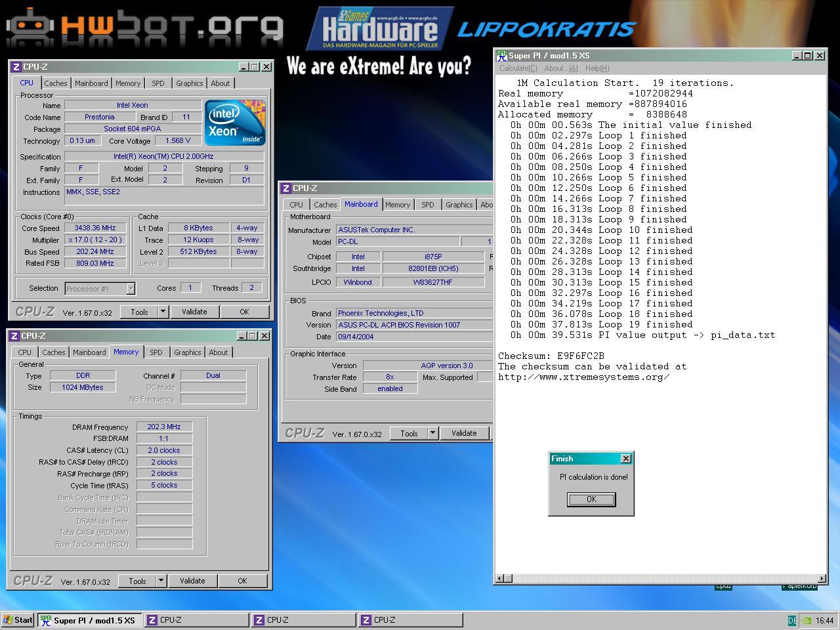Select Graphics tab in the Mainboard window
Image resolution: width=840 pixels, height=630 pixels.
tap(459, 205)
